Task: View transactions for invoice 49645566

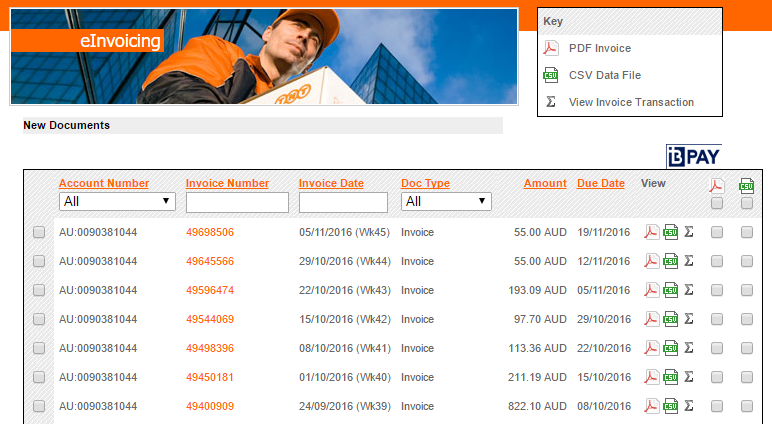Action: click(689, 261)
